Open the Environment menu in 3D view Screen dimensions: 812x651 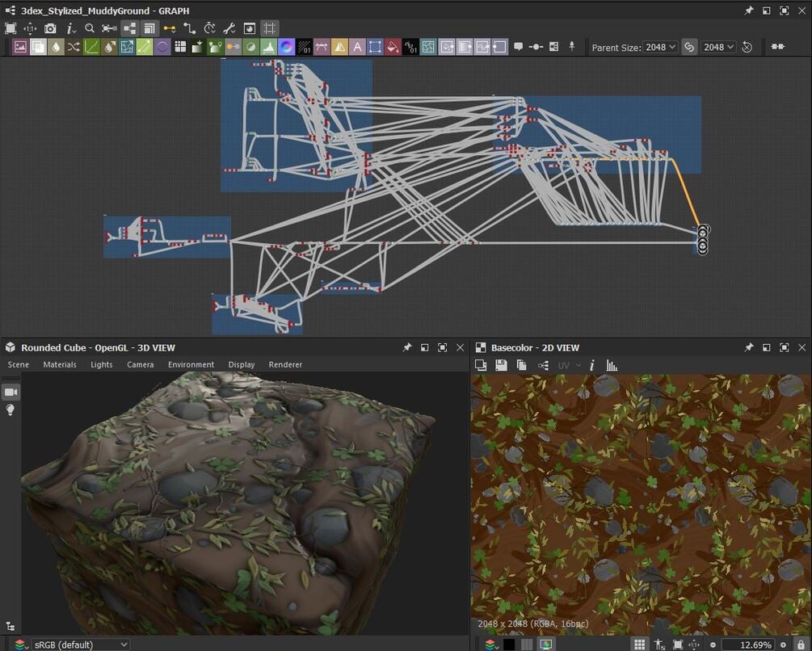pos(191,365)
